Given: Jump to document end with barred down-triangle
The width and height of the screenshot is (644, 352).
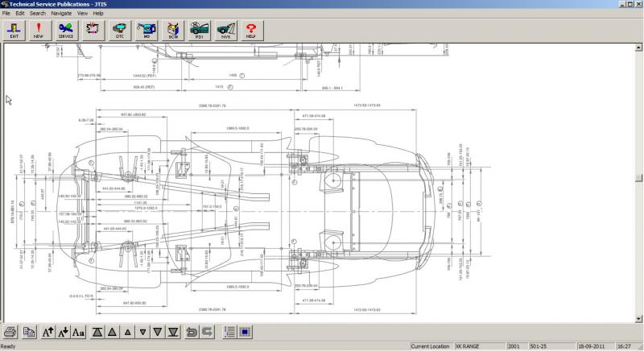Looking at the screenshot, I should pos(173,332).
